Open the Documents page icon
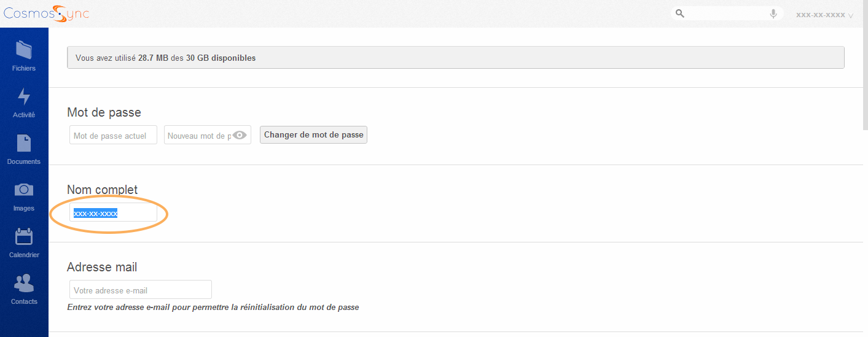The height and width of the screenshot is (337, 868). (24, 144)
